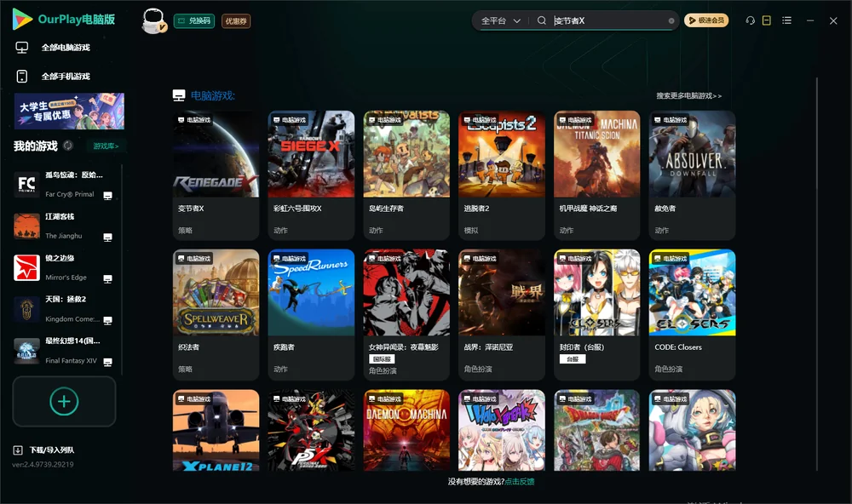Open the 兑换码 redeem code button

coord(194,20)
